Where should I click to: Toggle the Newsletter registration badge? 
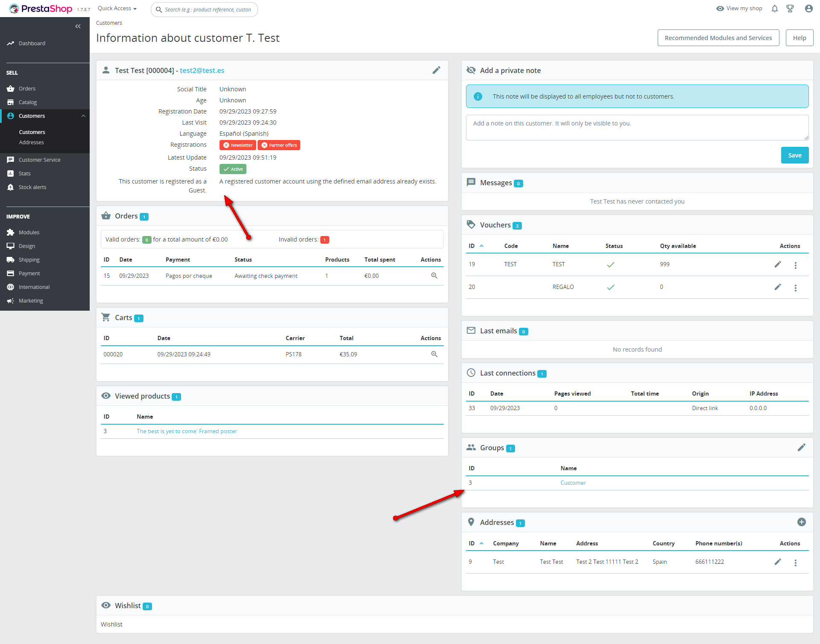pos(237,145)
